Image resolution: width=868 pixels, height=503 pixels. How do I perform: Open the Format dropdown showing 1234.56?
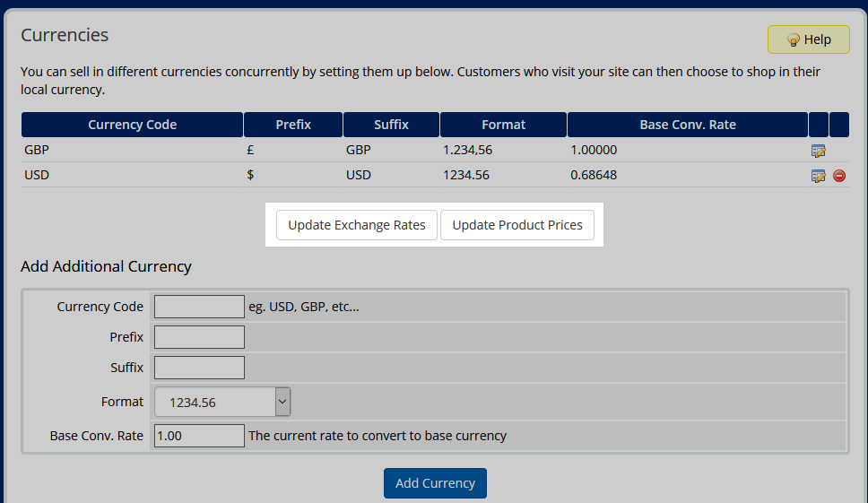coord(222,403)
